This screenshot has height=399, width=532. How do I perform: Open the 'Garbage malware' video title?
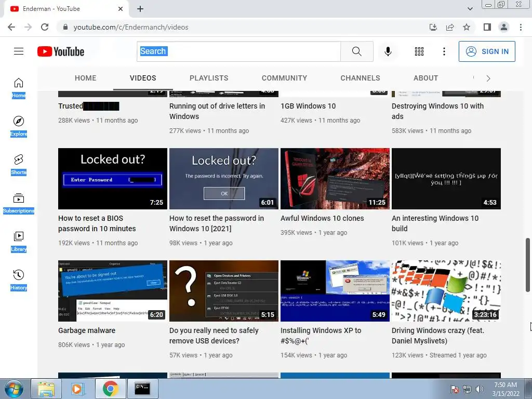coord(87,330)
